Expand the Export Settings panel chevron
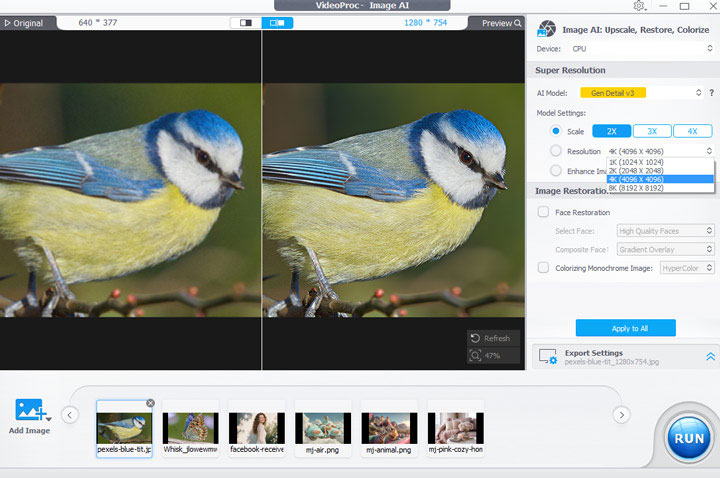 click(710, 356)
